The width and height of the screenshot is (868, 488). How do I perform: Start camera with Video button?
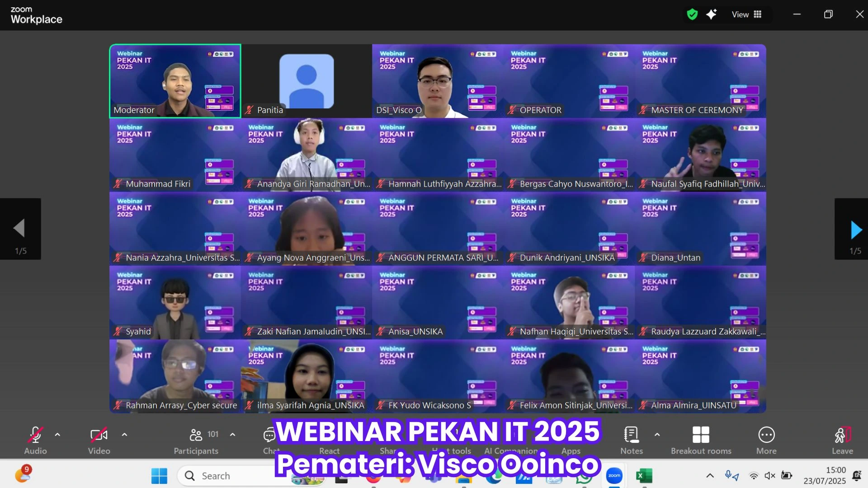[x=99, y=435]
